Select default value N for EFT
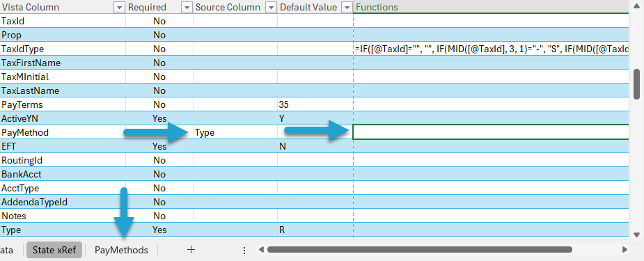The width and height of the screenshot is (644, 261). 315,146
